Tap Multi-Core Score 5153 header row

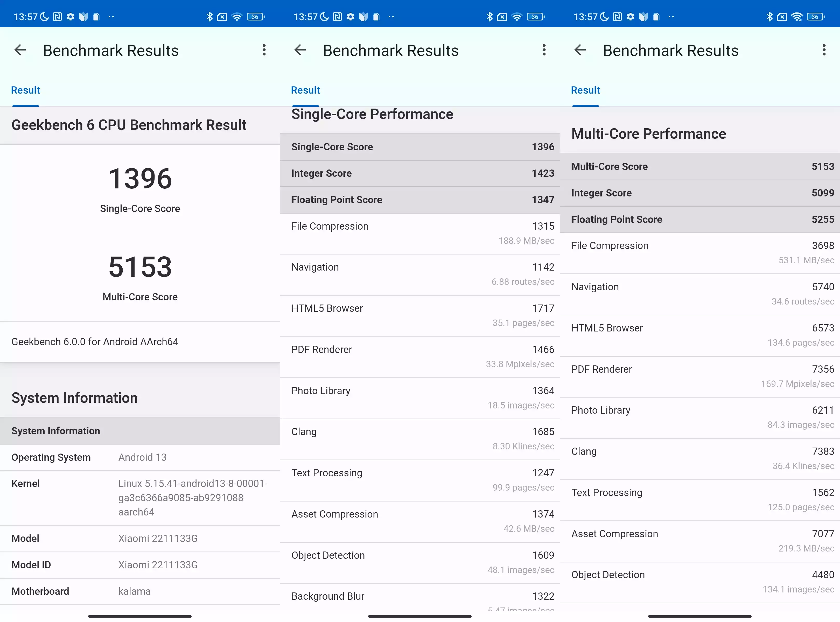(700, 166)
